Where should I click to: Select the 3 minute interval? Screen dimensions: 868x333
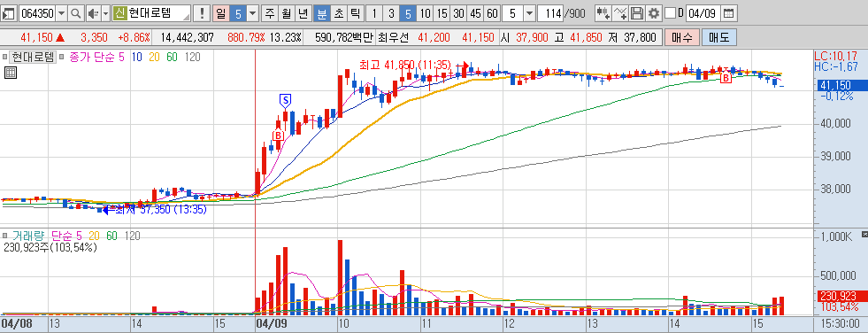point(391,12)
